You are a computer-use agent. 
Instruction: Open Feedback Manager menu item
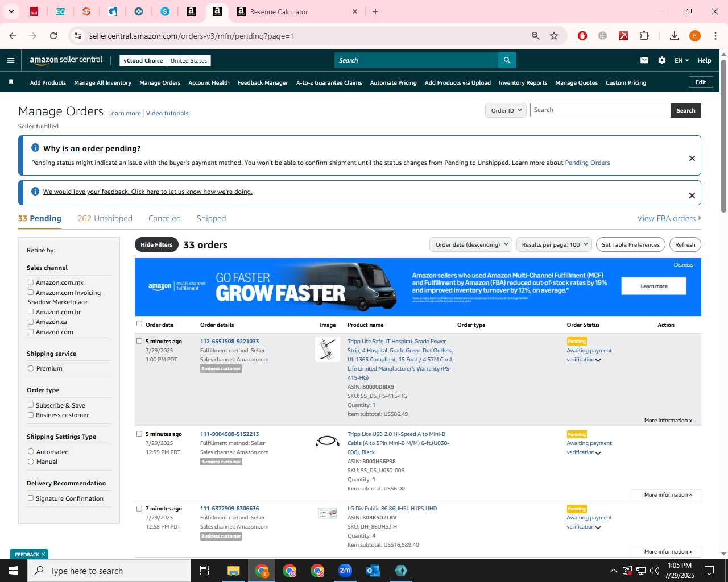263,83
